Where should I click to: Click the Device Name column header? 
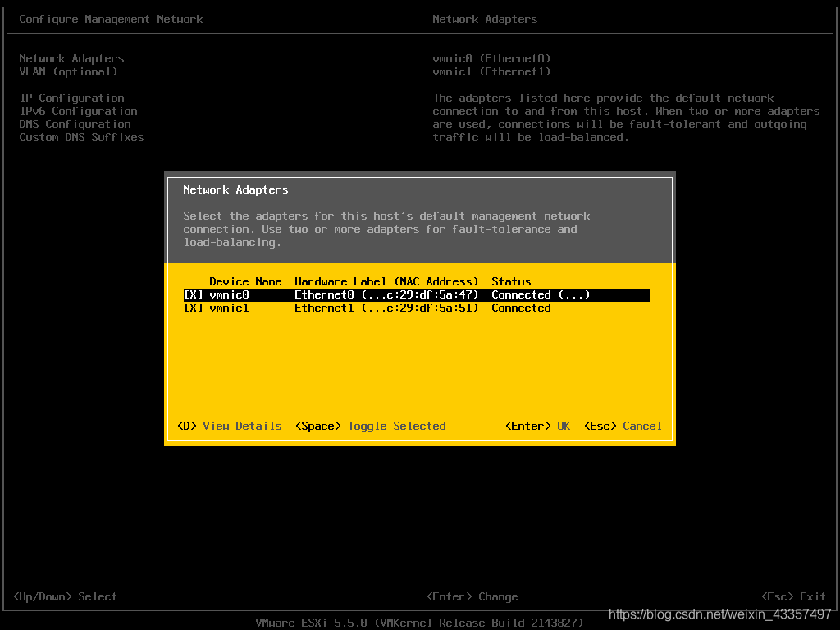click(245, 282)
